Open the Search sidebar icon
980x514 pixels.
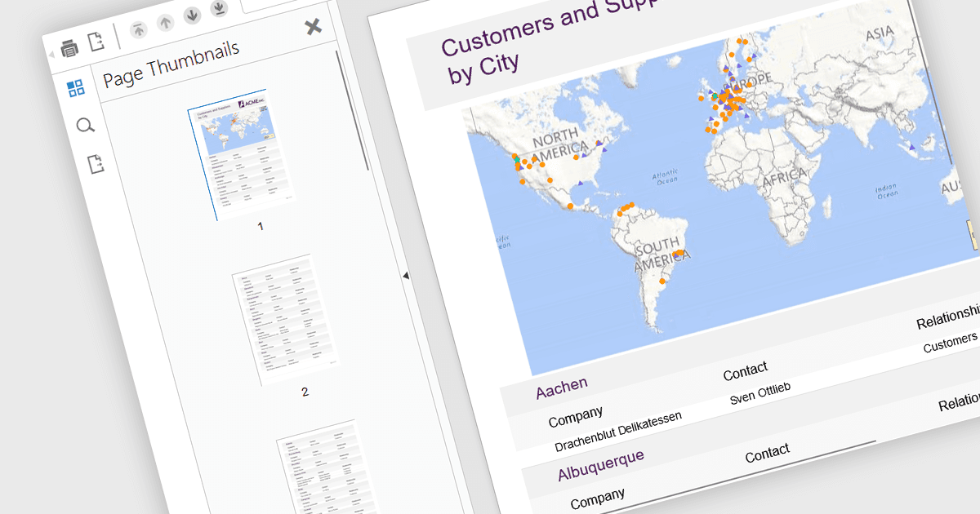click(85, 126)
